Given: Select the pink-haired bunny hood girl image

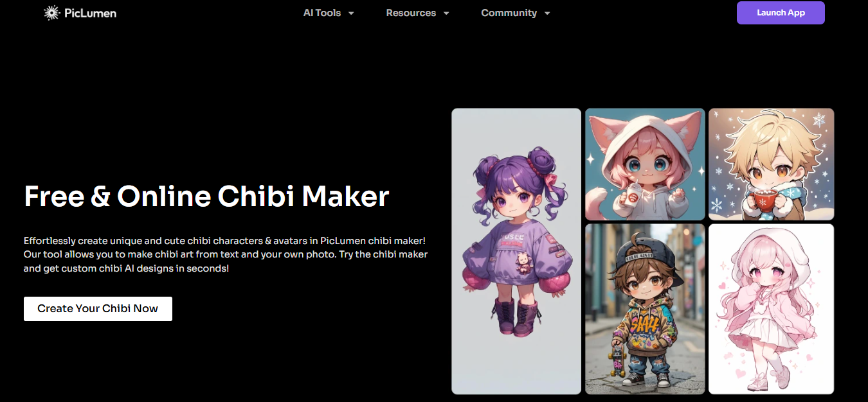Looking at the screenshot, I should [x=771, y=309].
